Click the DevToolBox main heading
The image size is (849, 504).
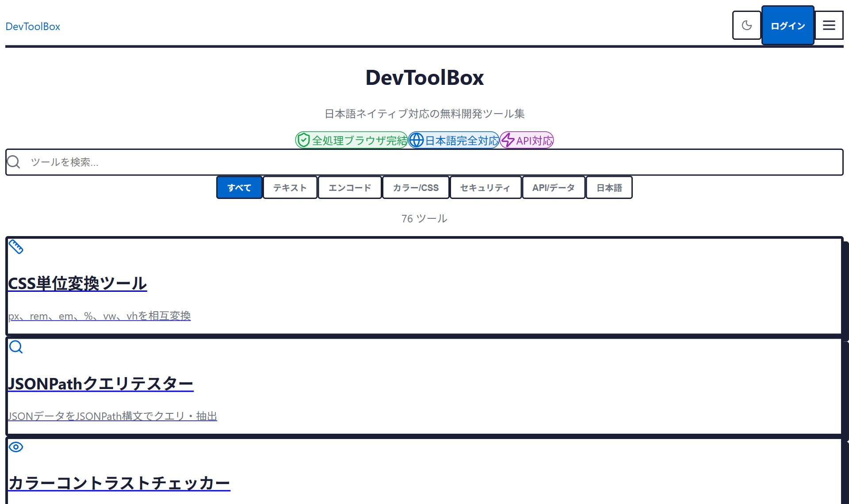tap(424, 77)
